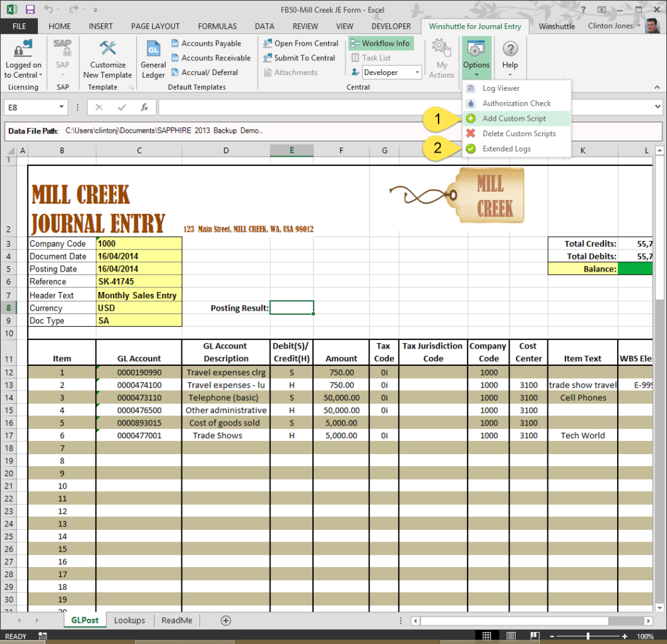Click the SAP logon icon
Image resolution: width=667 pixels, height=644 pixels.
[x=62, y=49]
